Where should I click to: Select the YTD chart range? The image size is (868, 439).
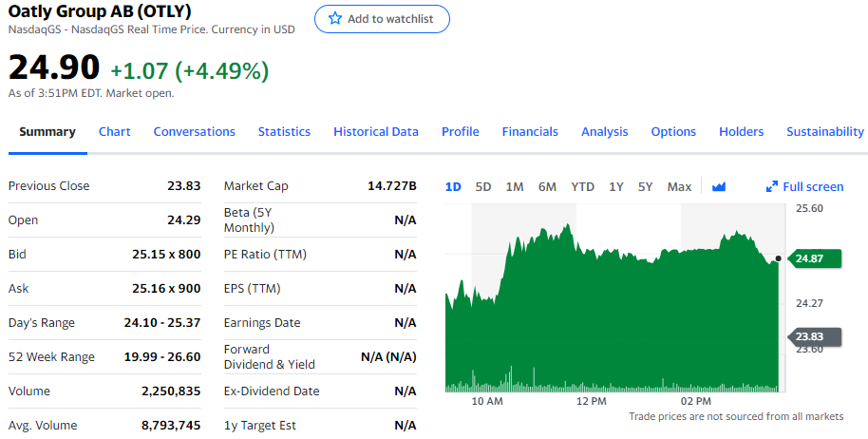(x=582, y=186)
